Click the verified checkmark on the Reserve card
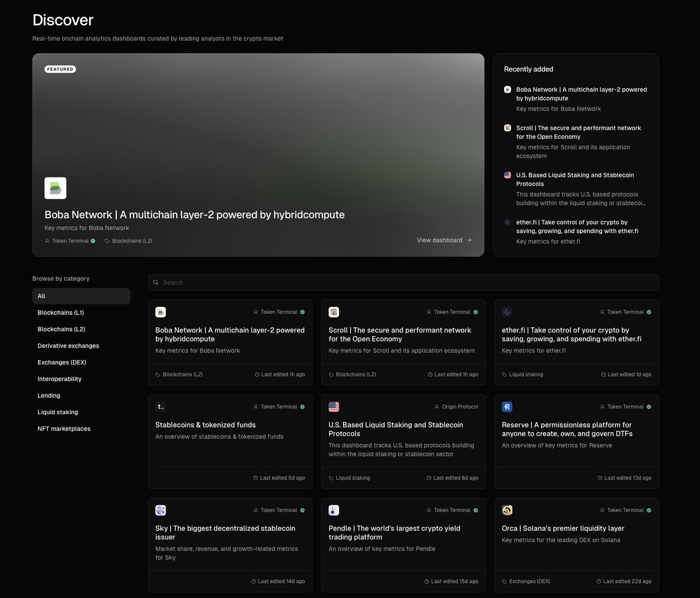This screenshot has height=598, width=700. click(649, 407)
